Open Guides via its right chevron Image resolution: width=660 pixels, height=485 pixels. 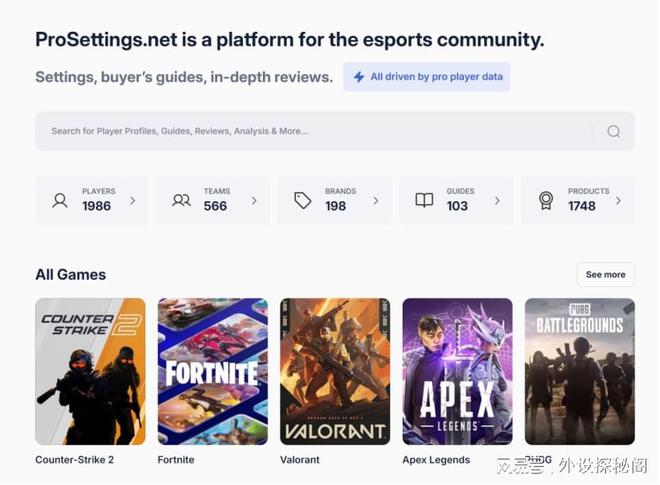click(x=497, y=200)
